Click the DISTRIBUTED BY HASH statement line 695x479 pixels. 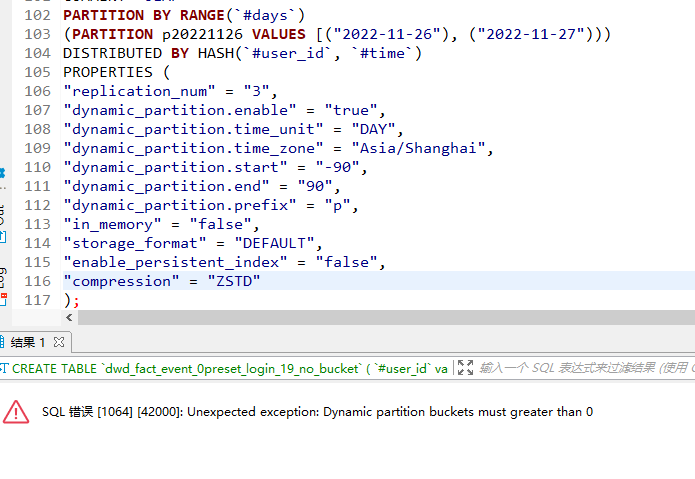pyautogui.click(x=240, y=53)
